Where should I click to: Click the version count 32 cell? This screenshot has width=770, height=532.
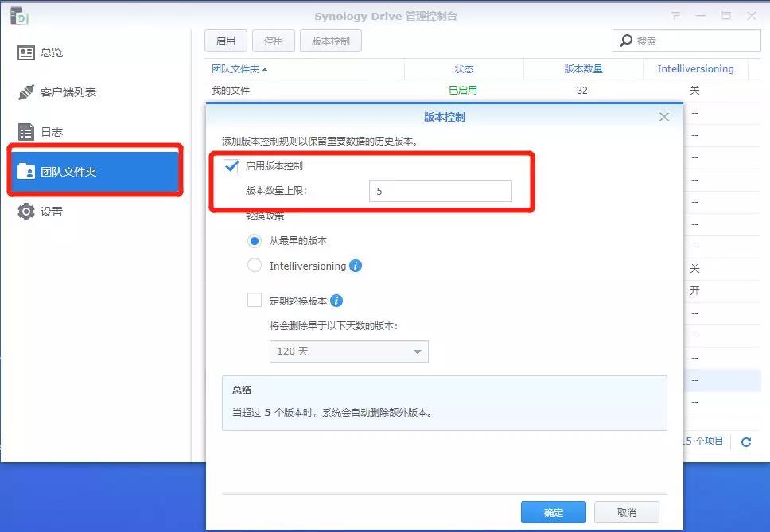[582, 91]
